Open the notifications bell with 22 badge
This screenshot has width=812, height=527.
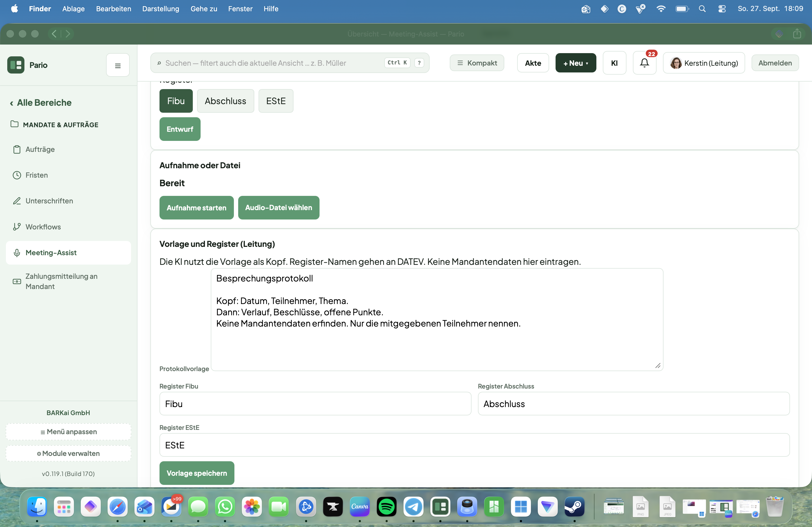[x=644, y=63]
